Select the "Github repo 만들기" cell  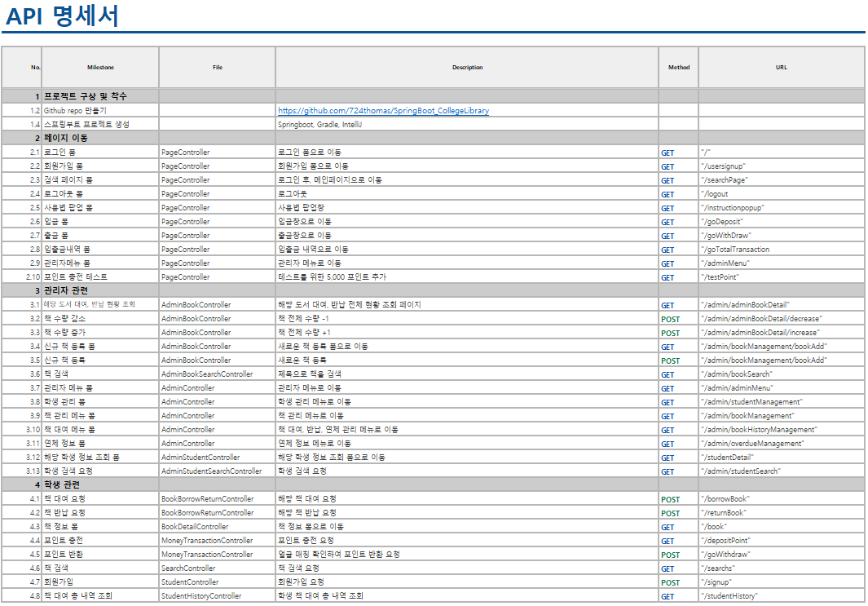coord(100,111)
